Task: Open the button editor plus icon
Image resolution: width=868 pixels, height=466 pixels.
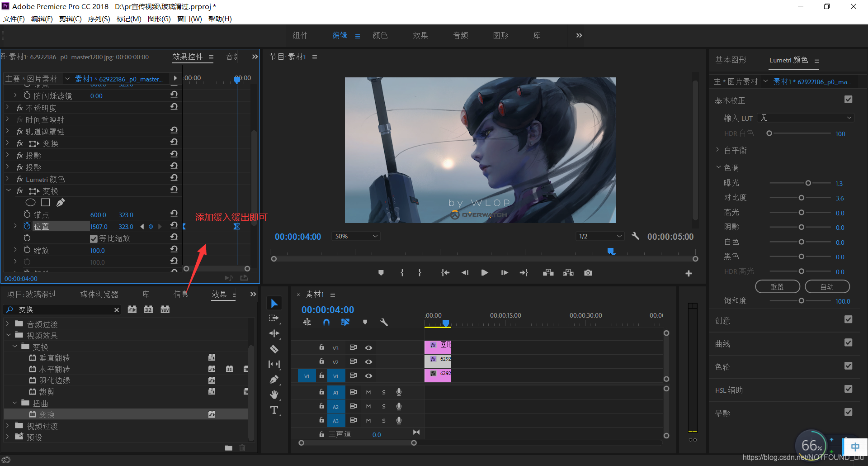Action: coord(689,273)
